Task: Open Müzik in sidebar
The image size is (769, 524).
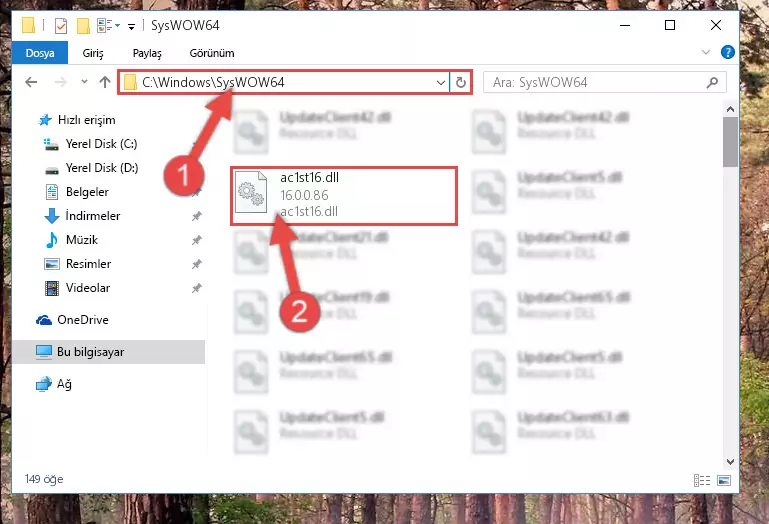Action: coord(81,240)
